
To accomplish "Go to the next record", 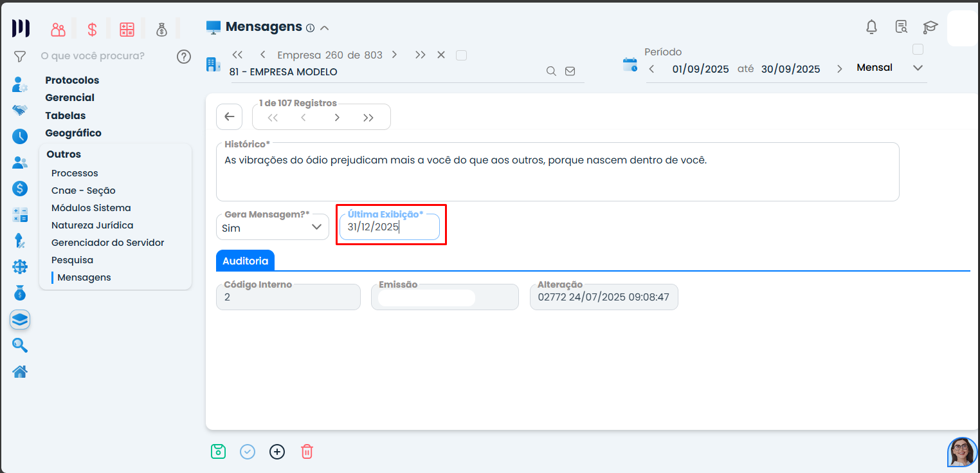I will tap(337, 118).
